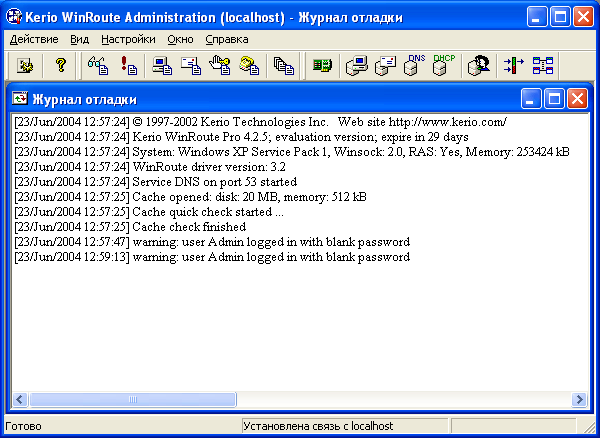The image size is (600, 438).
Task: Open interface table green network card icon
Action: 322,65
